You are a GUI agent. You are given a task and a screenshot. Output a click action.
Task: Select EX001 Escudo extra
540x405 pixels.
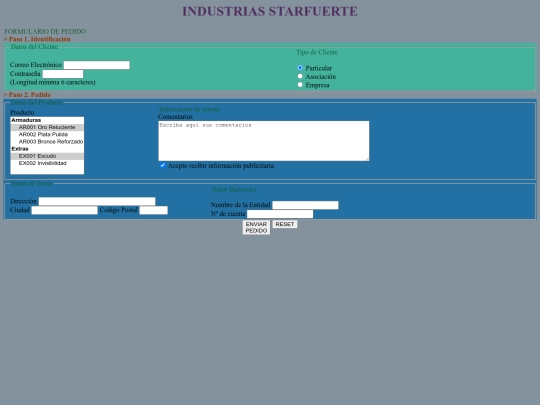point(47,156)
